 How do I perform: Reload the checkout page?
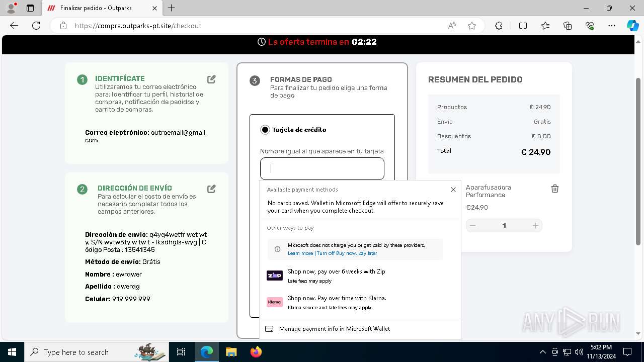pos(36,26)
